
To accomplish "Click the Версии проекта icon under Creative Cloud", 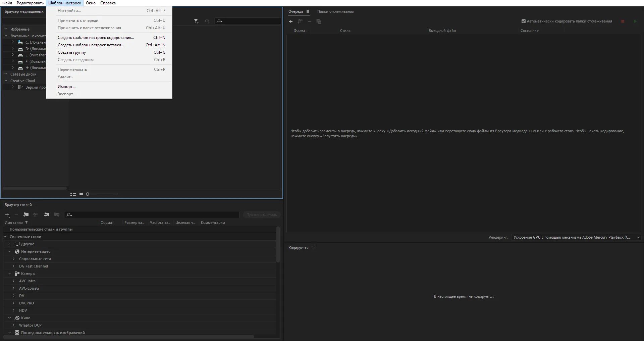I will (20, 87).
